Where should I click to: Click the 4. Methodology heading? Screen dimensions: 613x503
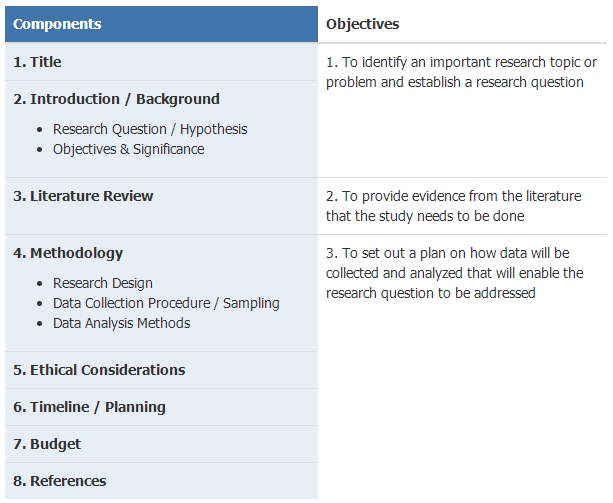point(68,253)
